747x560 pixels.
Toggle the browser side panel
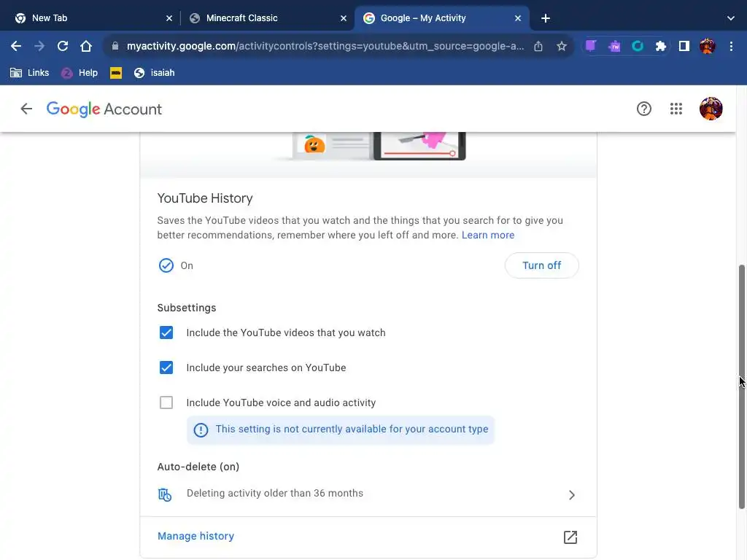(684, 46)
